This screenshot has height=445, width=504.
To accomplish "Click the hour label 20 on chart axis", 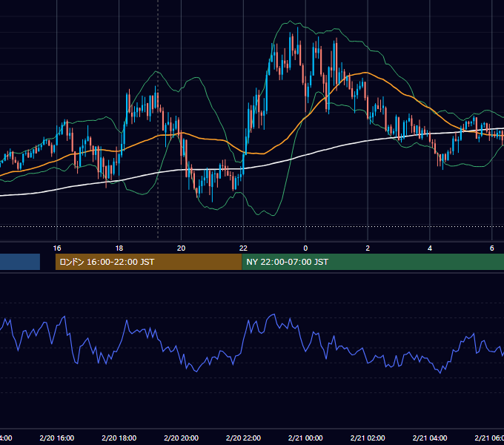I will [182, 248].
